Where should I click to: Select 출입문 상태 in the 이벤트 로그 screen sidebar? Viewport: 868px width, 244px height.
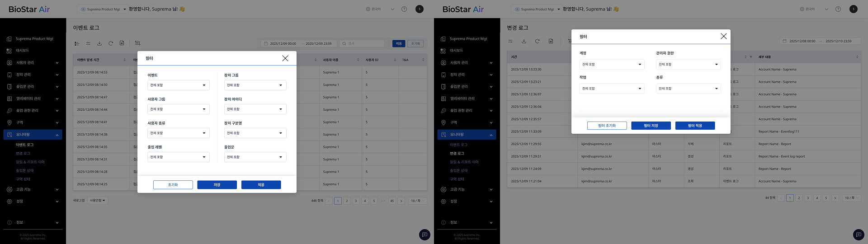click(24, 171)
